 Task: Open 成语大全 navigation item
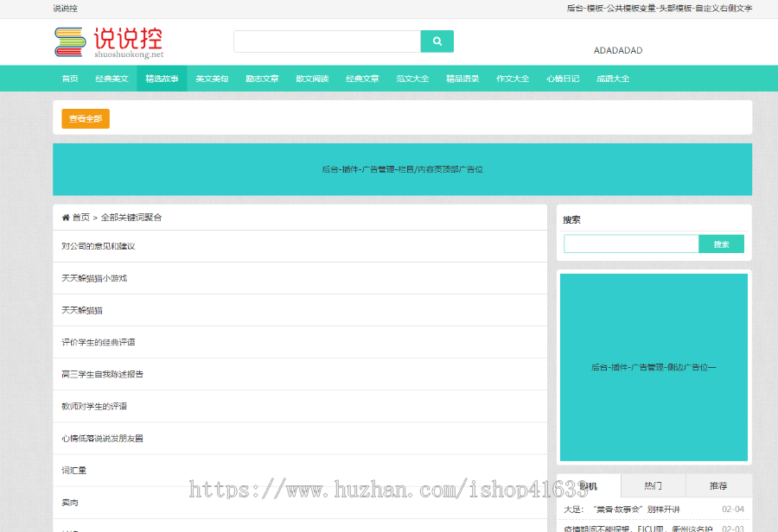coord(613,79)
